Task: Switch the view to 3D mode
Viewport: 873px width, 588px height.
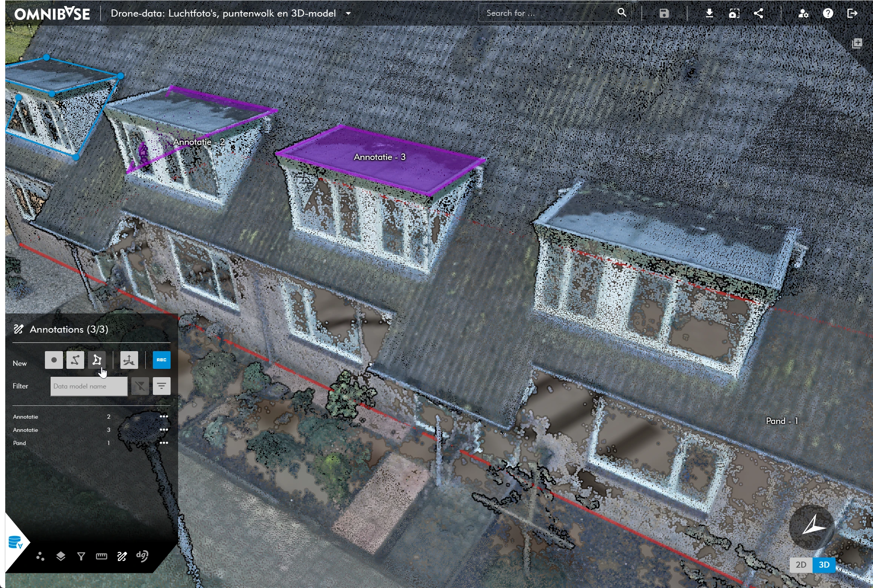Action: click(824, 565)
